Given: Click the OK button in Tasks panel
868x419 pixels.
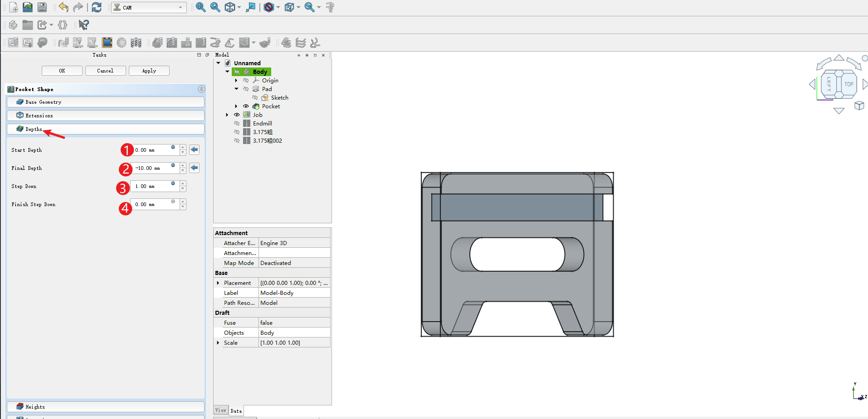Looking at the screenshot, I should pyautogui.click(x=62, y=71).
